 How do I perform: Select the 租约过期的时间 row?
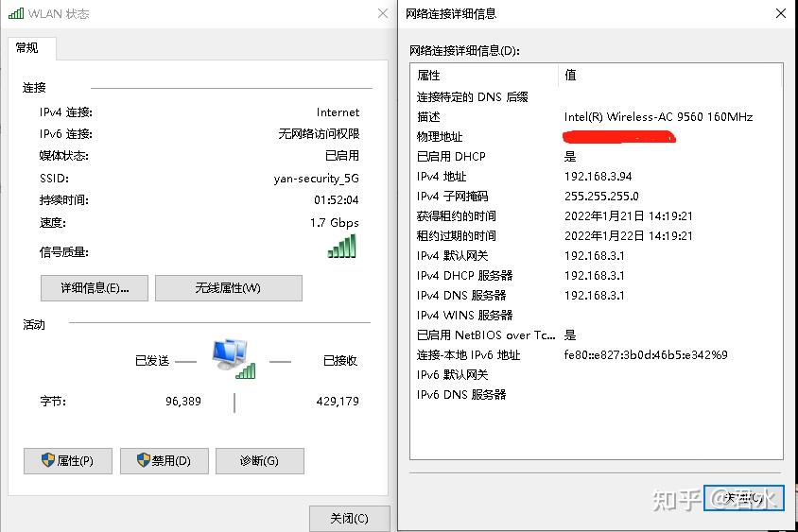point(597,236)
